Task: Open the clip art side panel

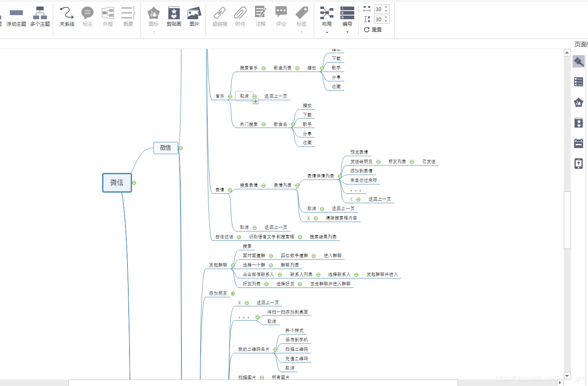Action: click(x=579, y=123)
